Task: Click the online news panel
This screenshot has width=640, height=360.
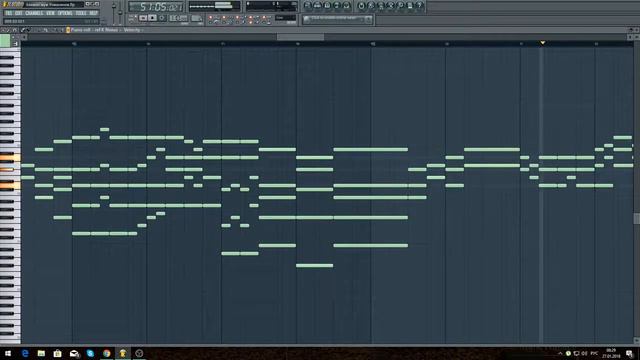Action: click(337, 19)
